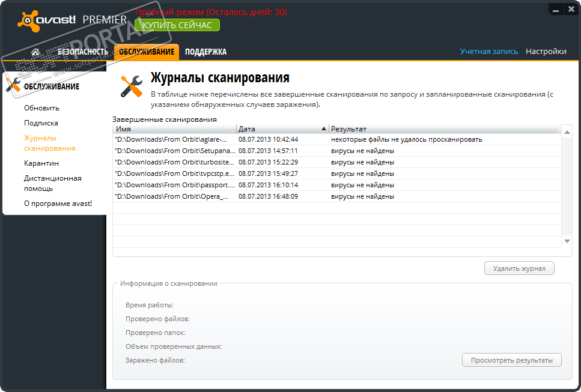The height and width of the screenshot is (392, 581).
Task: Click the Заражено файлов label
Action: coord(155,361)
